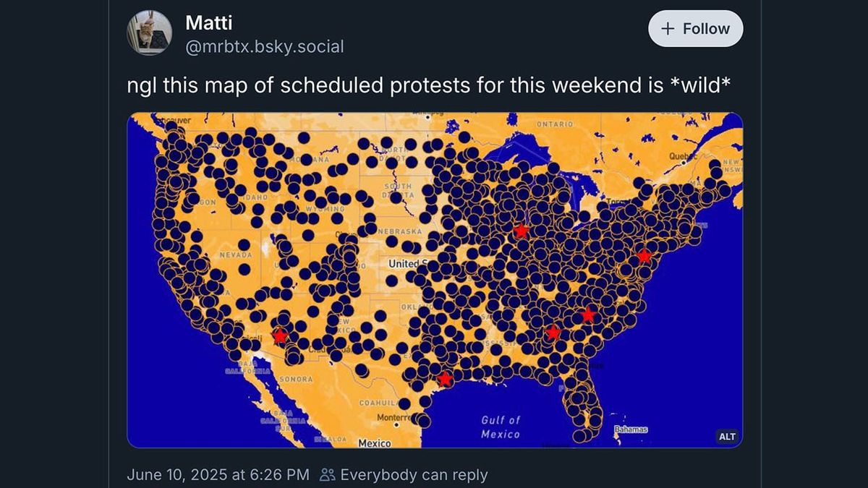Open the ALT text badge on the map
The width and height of the screenshot is (868, 488).
pyautogui.click(x=727, y=437)
